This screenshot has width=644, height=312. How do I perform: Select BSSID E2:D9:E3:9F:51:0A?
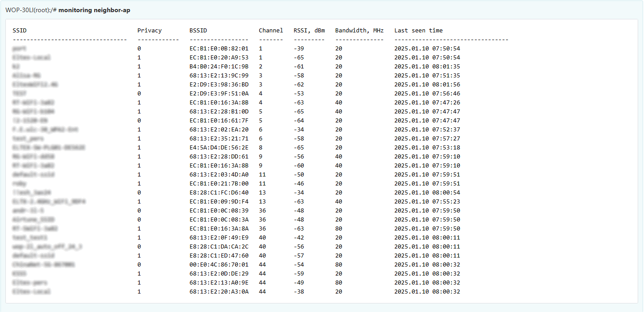click(219, 94)
